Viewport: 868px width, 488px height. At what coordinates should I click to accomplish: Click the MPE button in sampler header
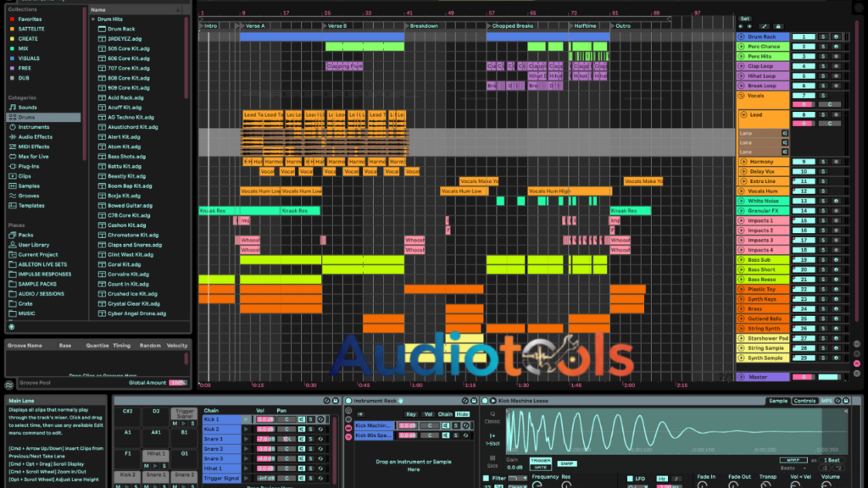[826, 401]
